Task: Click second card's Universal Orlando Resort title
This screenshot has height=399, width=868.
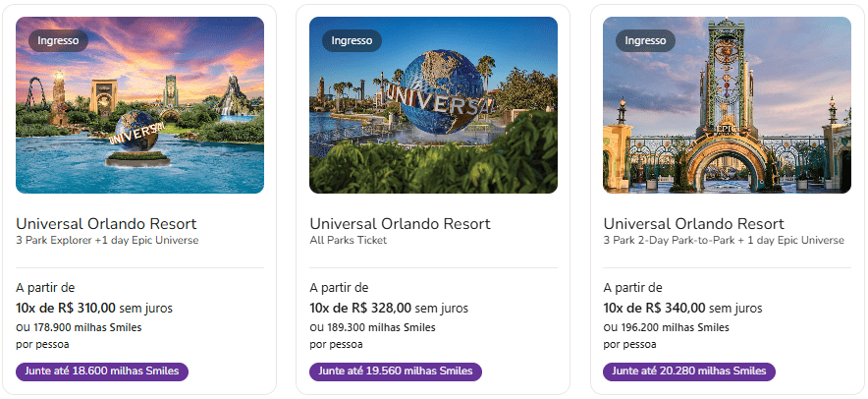Action: click(400, 223)
